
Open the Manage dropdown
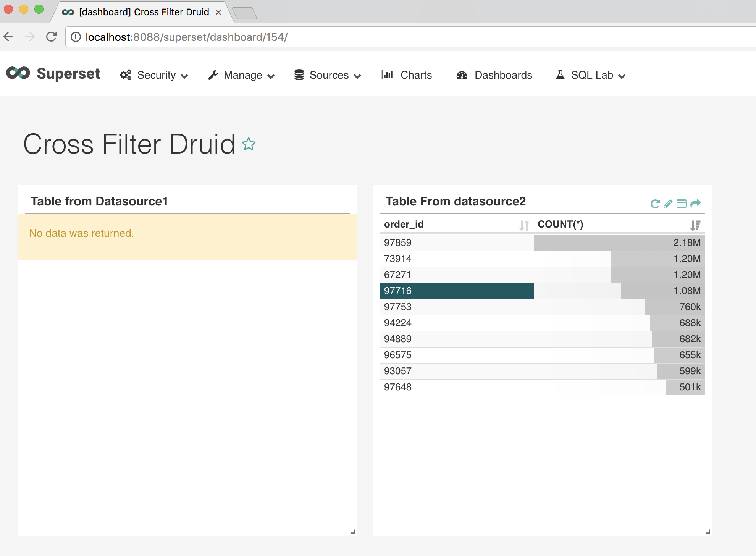coord(243,75)
